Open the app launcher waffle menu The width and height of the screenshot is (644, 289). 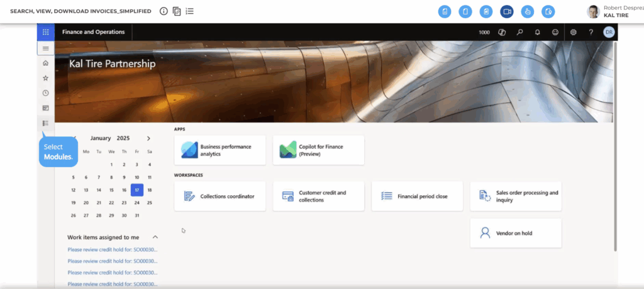[45, 32]
